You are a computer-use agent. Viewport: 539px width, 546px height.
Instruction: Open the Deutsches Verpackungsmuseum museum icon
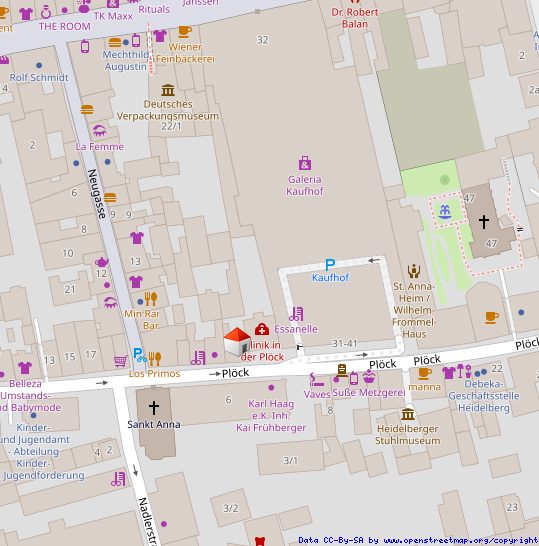tap(168, 90)
